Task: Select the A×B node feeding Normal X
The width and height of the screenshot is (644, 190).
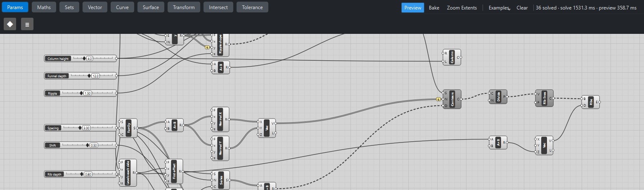Action: point(175,125)
